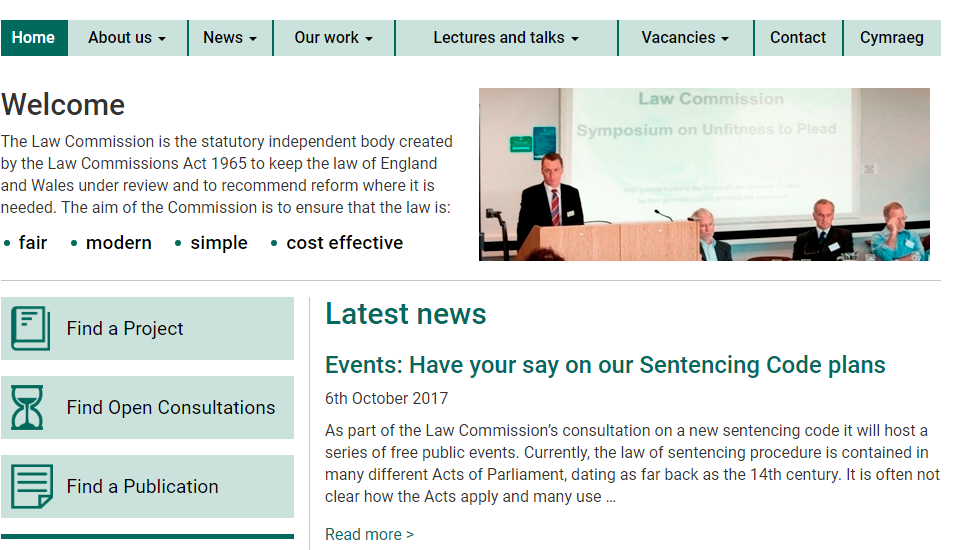
Task: Click the Latest news heading
Action: [406, 314]
